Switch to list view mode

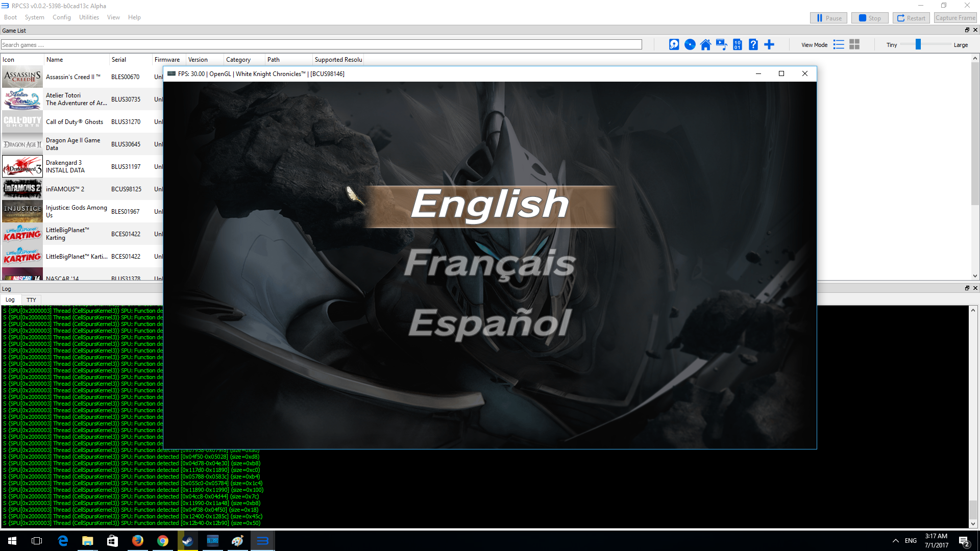[839, 45]
